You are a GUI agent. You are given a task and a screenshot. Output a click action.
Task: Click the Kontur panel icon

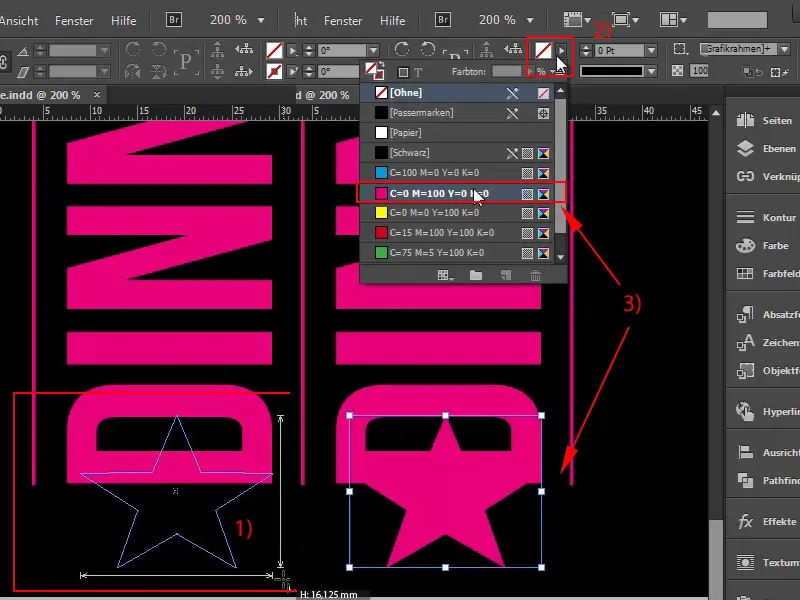[x=745, y=217]
